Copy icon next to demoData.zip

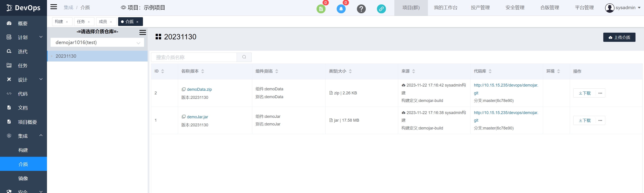(183, 89)
